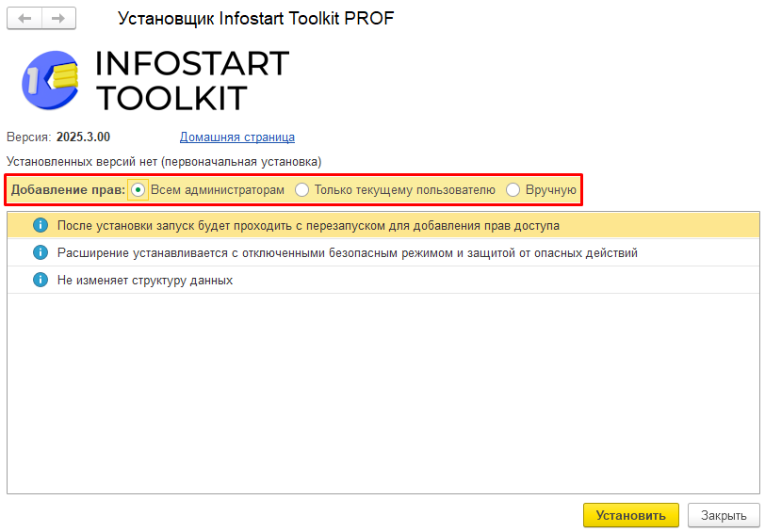Click the yellow 'Установить' button
The image size is (765, 532).
pos(631,515)
